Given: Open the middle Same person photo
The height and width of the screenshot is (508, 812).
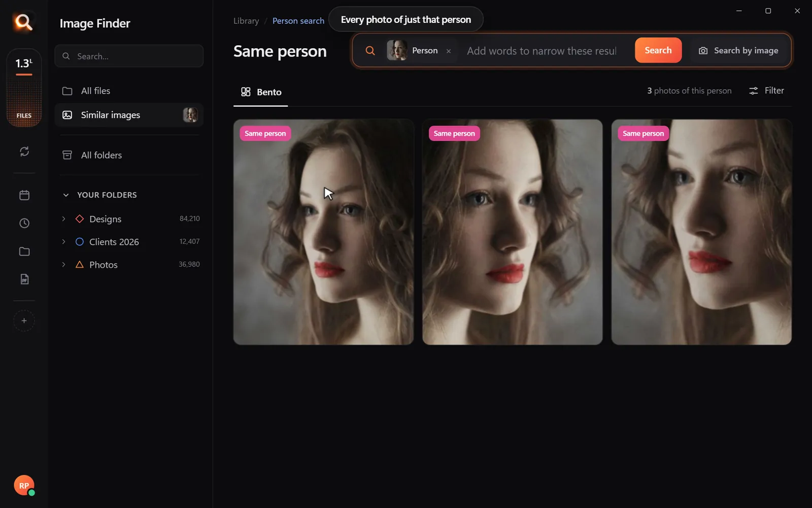Looking at the screenshot, I should coord(512,232).
